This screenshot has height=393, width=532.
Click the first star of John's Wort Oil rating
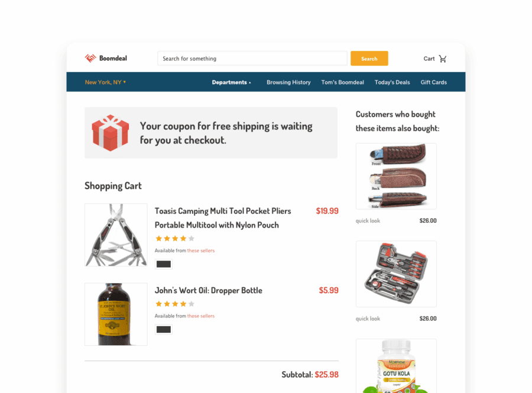(158, 304)
